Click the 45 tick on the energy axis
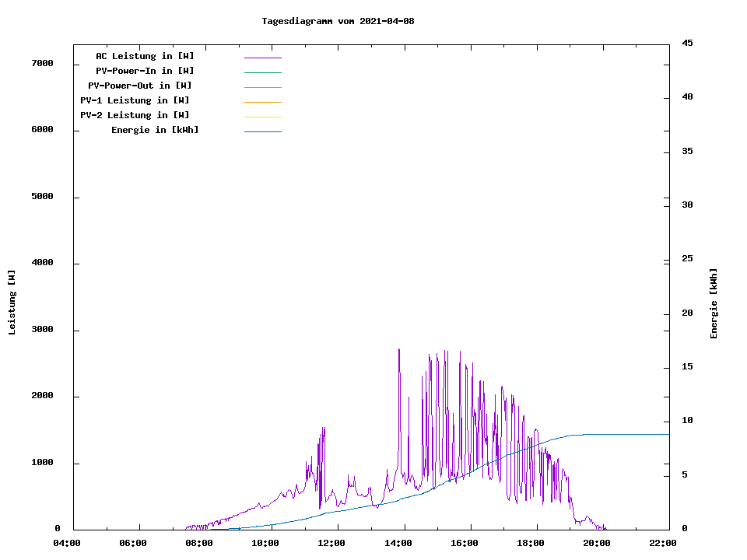This screenshot has width=747, height=560. pos(687,43)
